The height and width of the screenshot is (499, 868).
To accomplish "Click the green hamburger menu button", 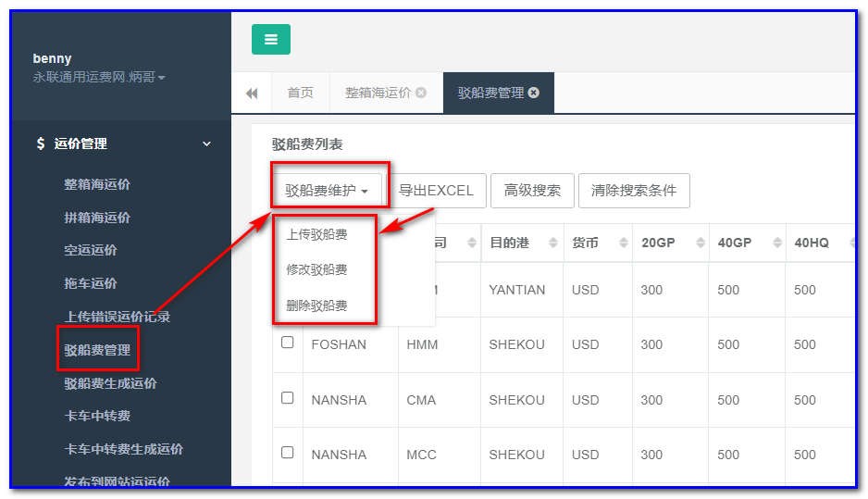I will pos(271,39).
